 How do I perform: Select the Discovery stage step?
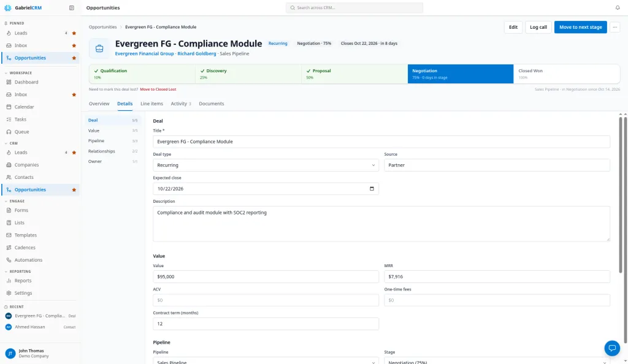[x=248, y=74]
